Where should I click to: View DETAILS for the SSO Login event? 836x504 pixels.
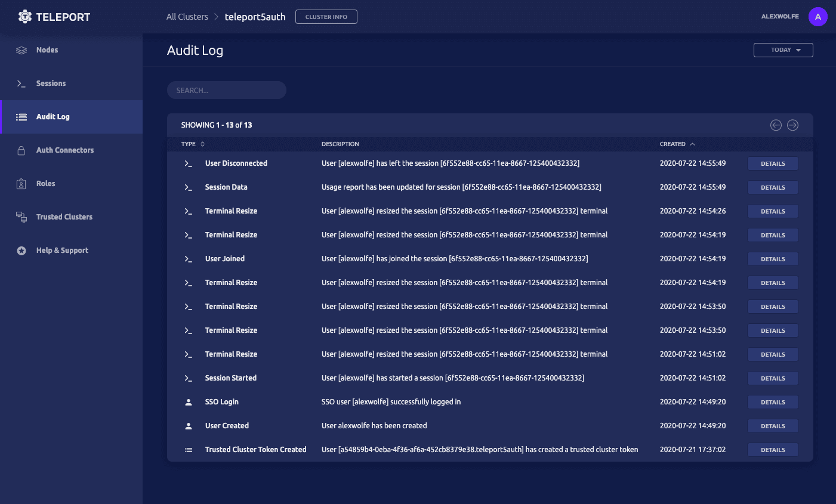click(773, 402)
